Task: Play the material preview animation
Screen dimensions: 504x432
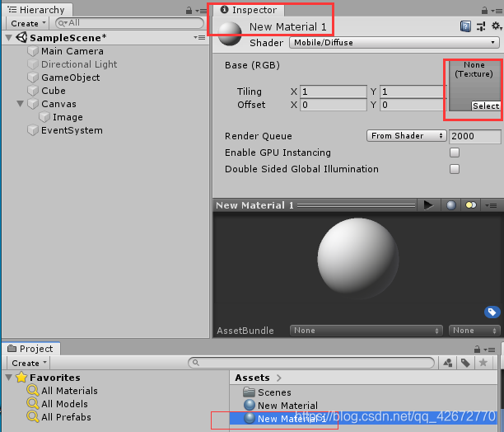Action: [428, 205]
